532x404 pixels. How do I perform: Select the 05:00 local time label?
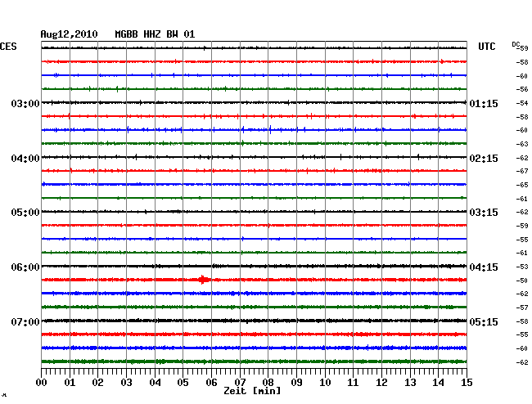tap(25, 213)
